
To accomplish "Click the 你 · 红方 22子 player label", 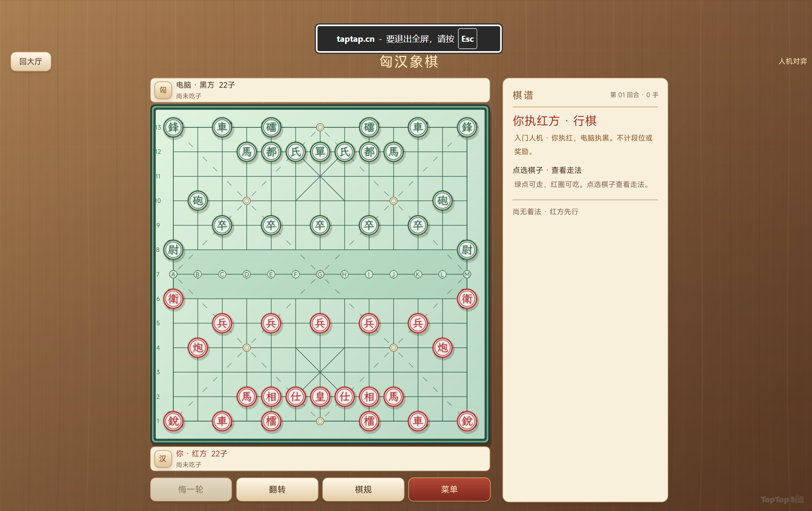I will click(x=202, y=453).
